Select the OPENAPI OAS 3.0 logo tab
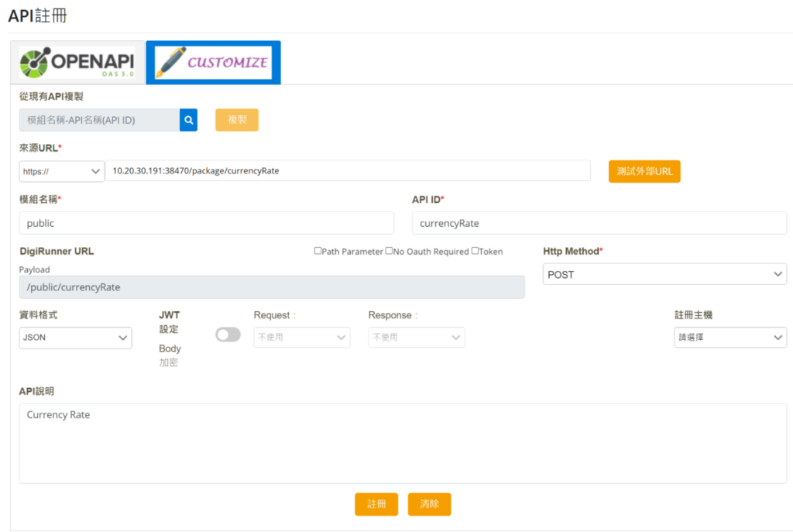This screenshot has width=793, height=532. click(x=75, y=62)
